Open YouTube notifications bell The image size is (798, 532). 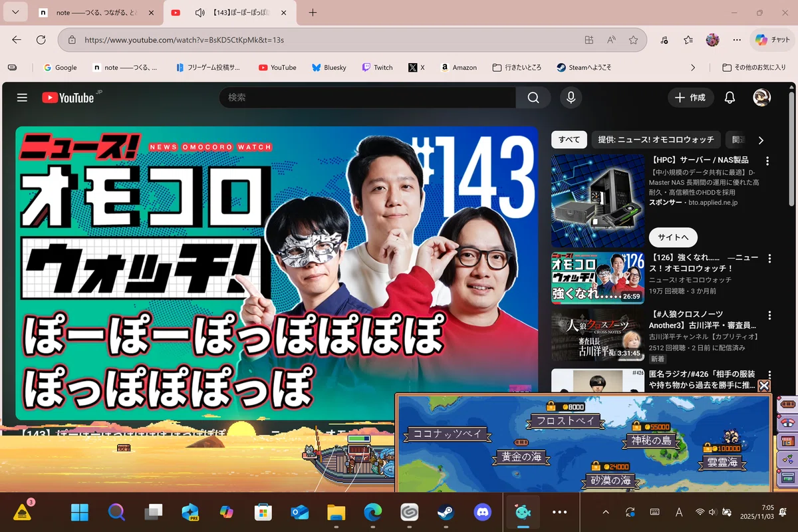point(730,98)
